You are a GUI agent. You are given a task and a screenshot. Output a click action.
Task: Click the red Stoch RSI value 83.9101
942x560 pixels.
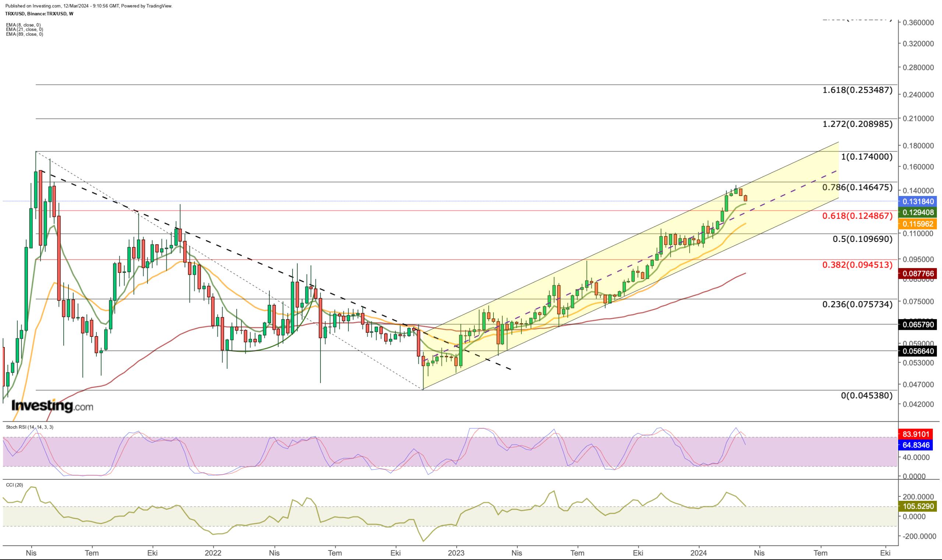click(915, 434)
